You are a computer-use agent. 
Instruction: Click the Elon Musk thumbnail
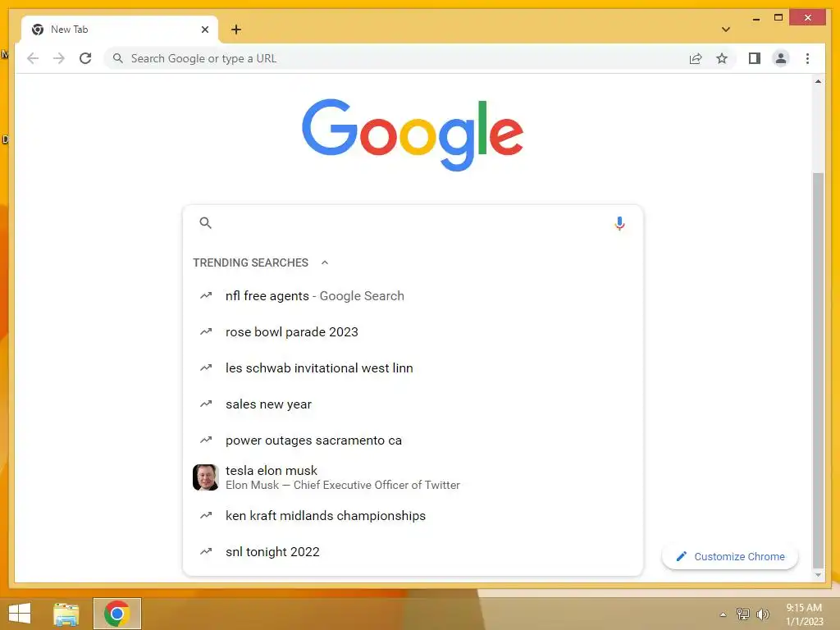pyautogui.click(x=206, y=477)
